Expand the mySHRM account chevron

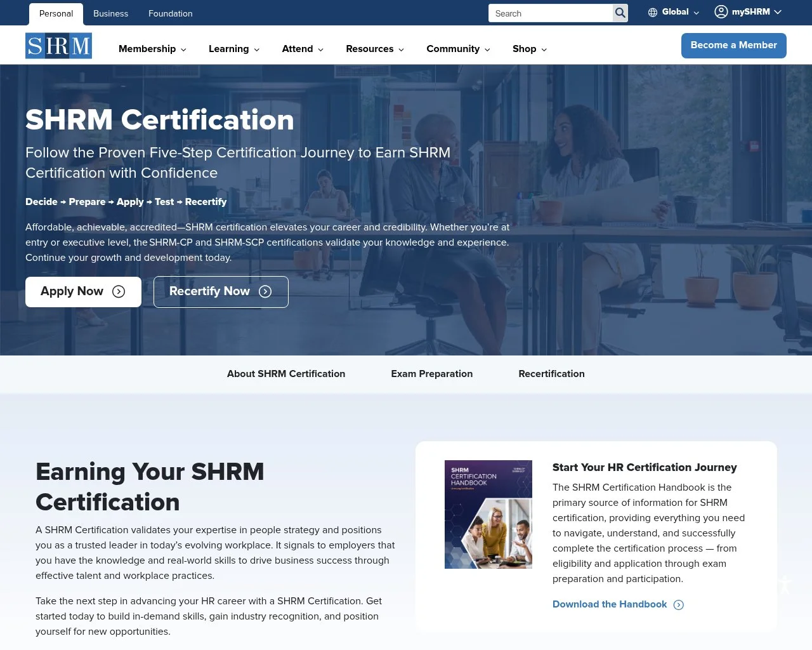point(778,12)
